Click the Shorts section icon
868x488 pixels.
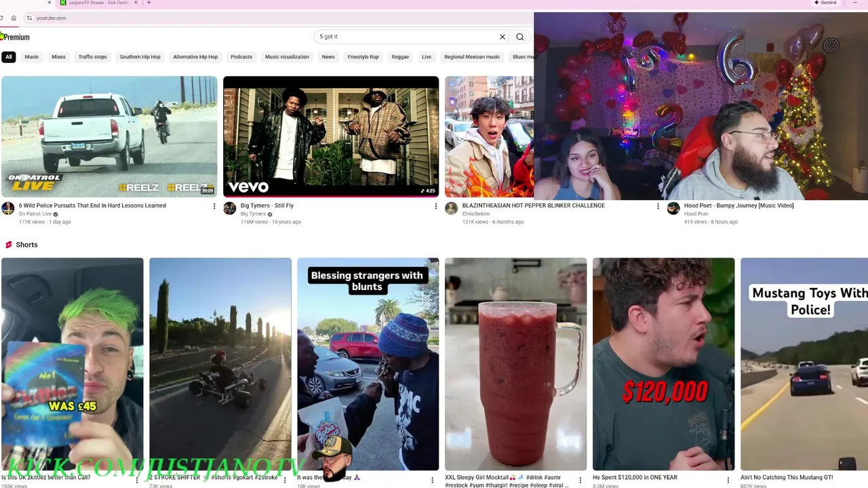[x=9, y=245]
